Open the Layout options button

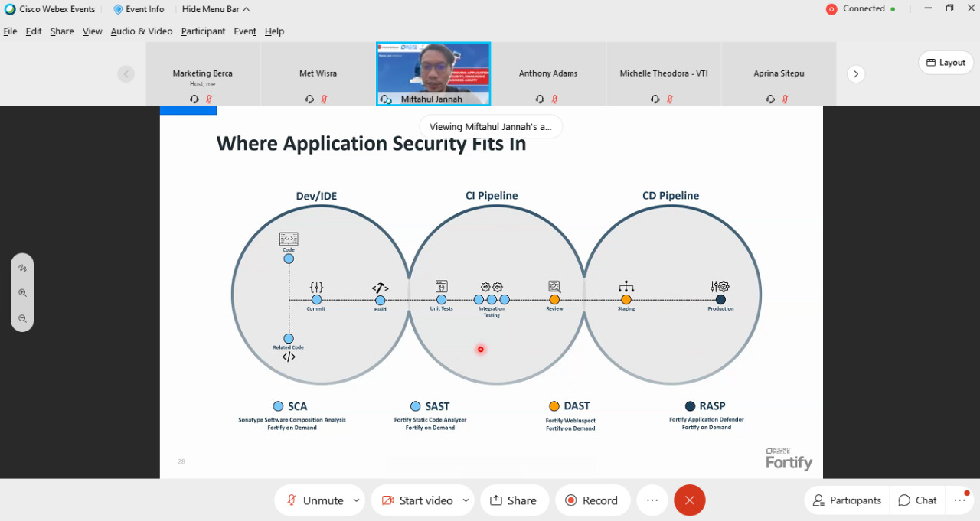tap(946, 63)
